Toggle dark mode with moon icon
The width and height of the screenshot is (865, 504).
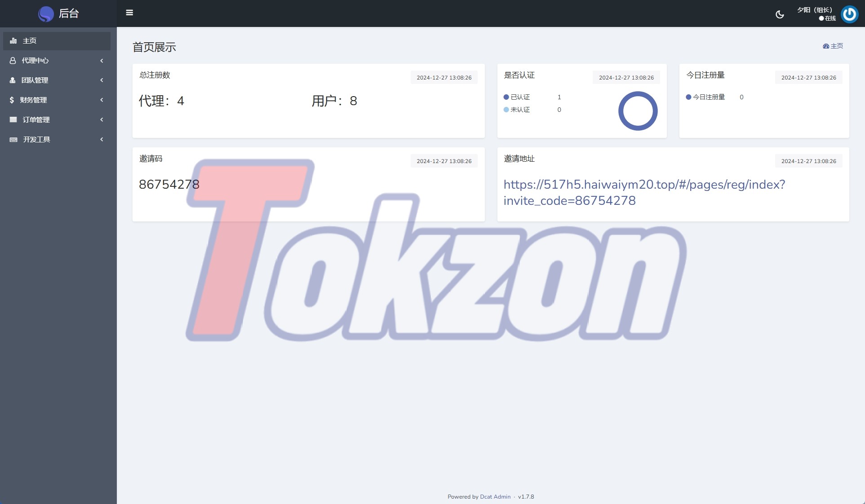780,14
